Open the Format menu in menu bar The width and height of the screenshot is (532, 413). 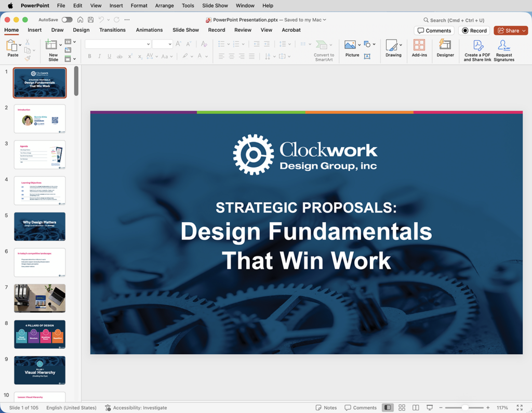(x=139, y=5)
